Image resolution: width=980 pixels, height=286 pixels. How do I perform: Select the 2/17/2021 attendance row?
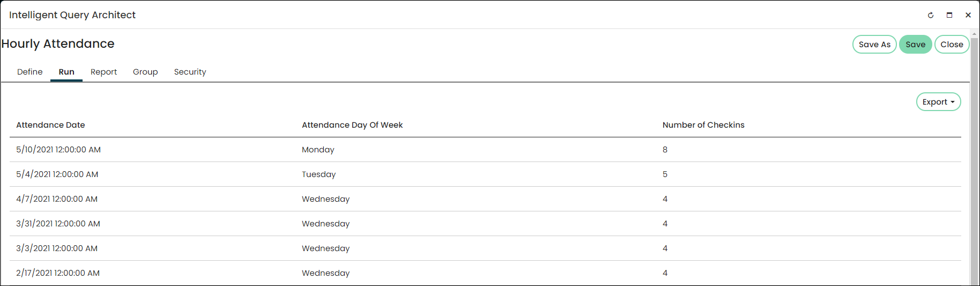click(x=485, y=273)
